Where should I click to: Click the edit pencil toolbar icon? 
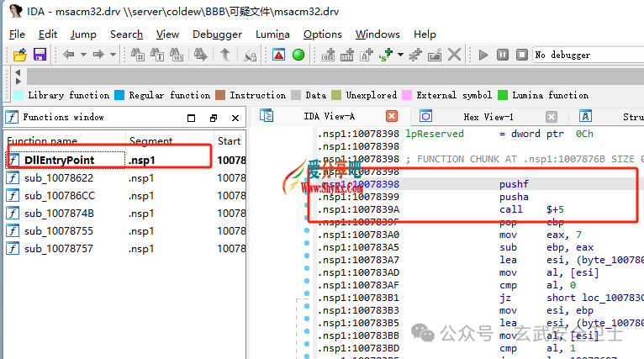435,55
